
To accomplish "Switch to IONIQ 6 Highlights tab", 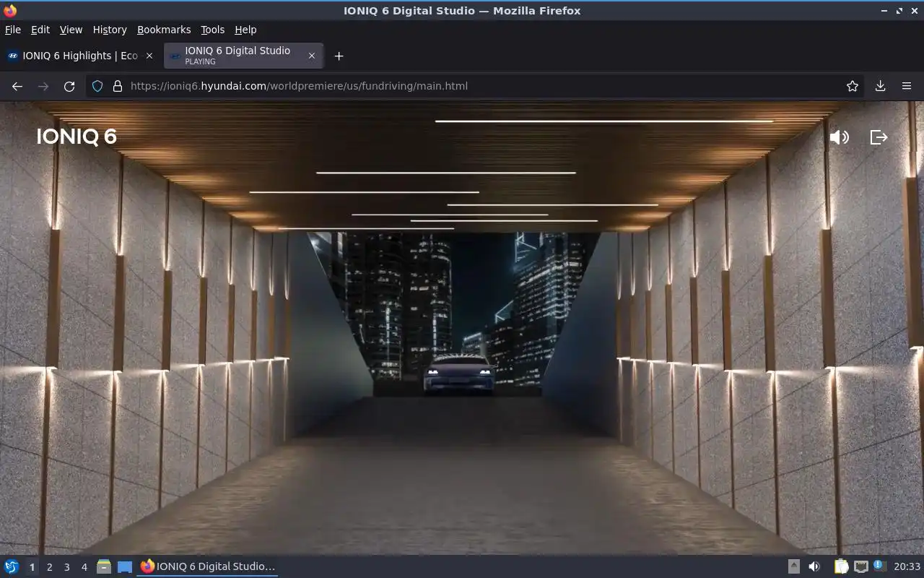I will point(79,56).
